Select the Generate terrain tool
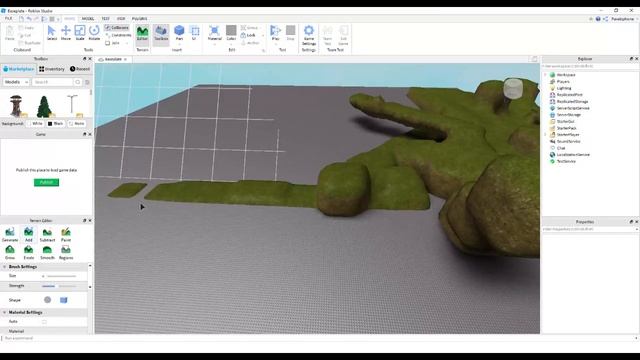The height and width of the screenshot is (360, 640). tap(10, 235)
